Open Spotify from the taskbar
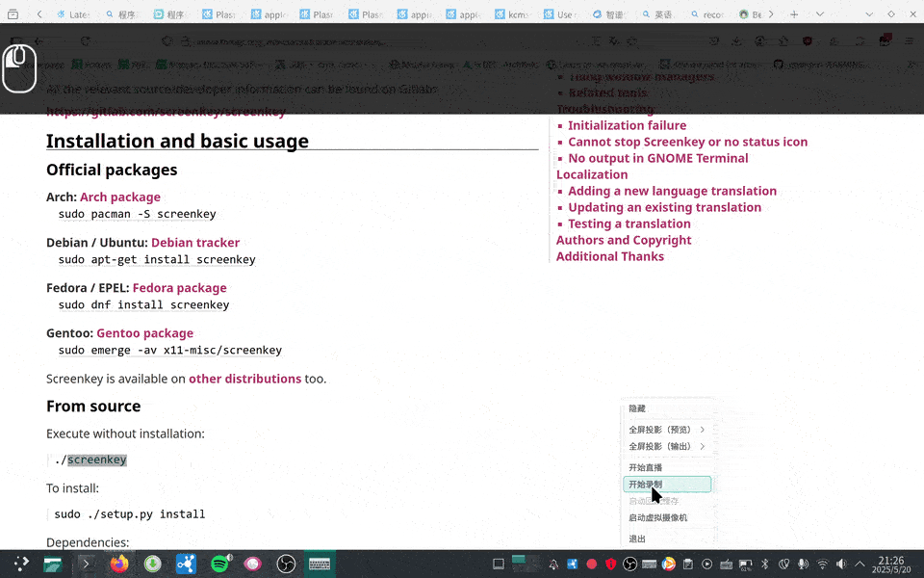924x578 pixels. pyautogui.click(x=219, y=564)
